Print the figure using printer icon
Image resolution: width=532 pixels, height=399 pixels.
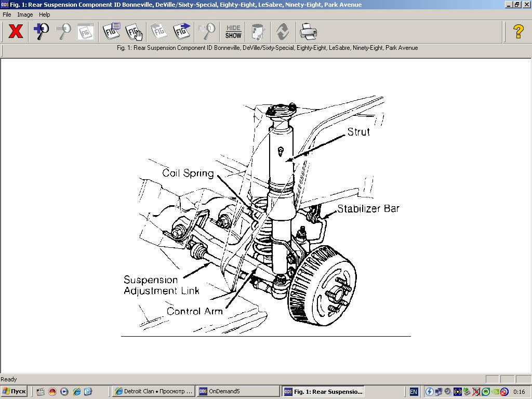pos(308,32)
